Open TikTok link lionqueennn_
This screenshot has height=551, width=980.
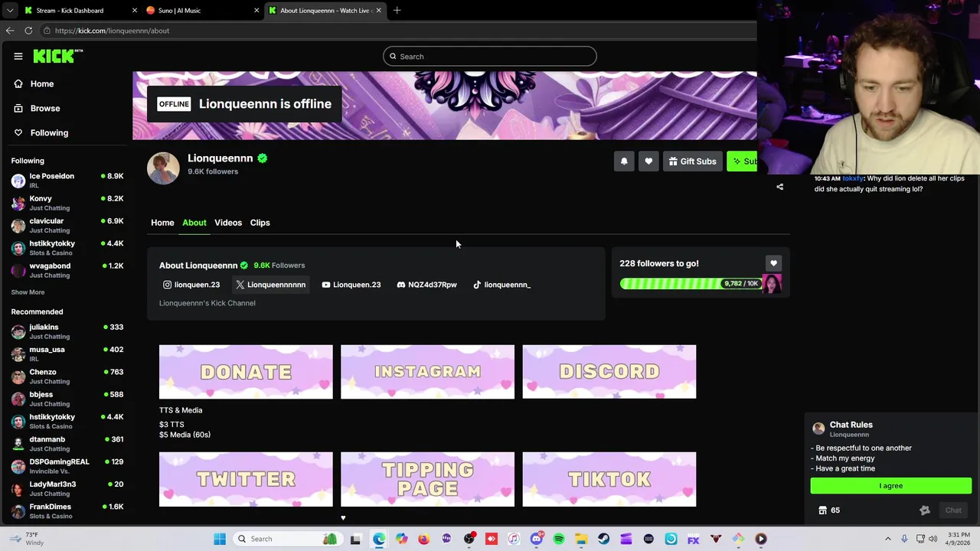pyautogui.click(x=501, y=285)
